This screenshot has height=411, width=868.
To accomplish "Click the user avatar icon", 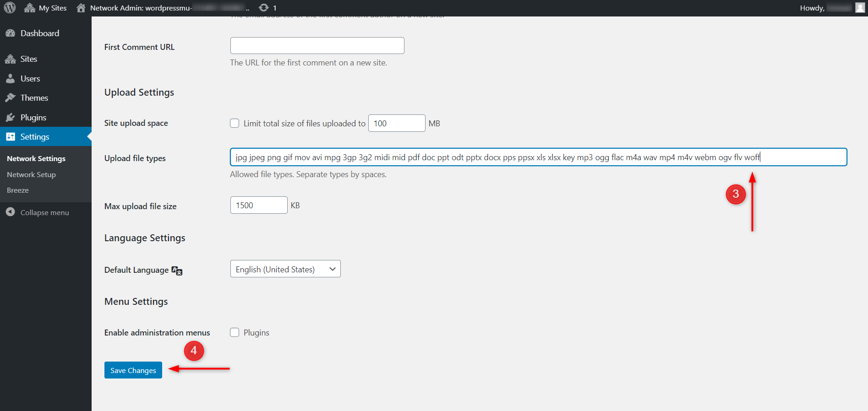I will click(x=860, y=8).
